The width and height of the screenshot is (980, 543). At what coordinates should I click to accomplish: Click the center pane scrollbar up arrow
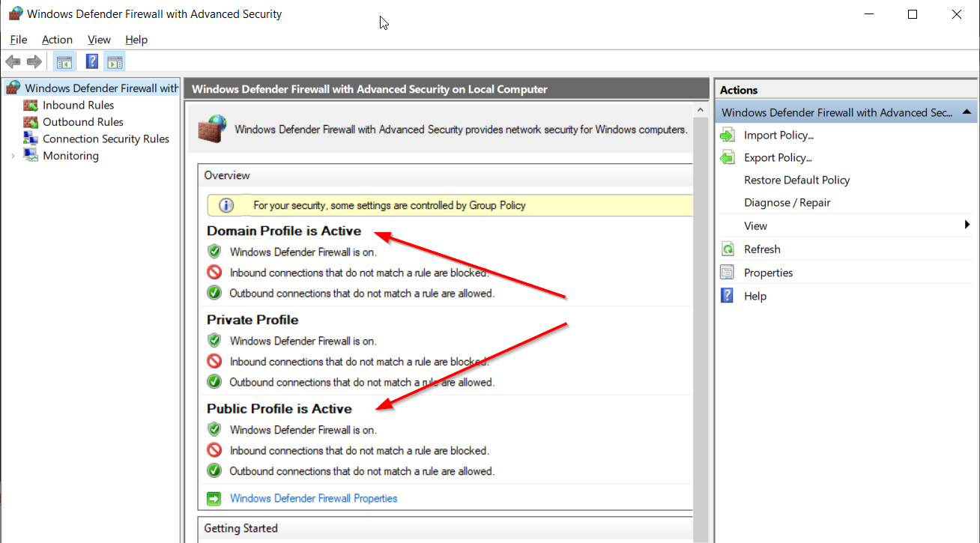701,110
